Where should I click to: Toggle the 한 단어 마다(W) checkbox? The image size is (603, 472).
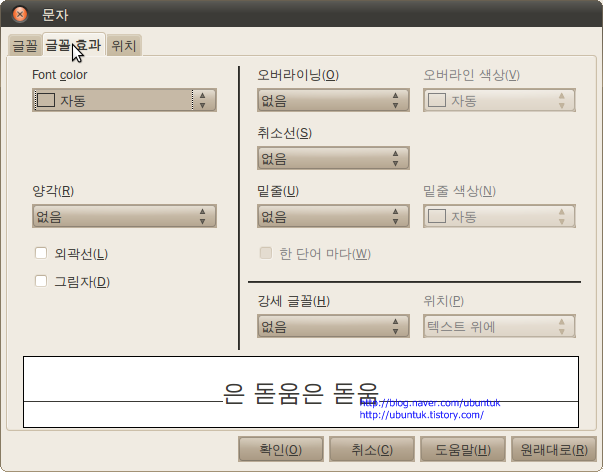(266, 253)
